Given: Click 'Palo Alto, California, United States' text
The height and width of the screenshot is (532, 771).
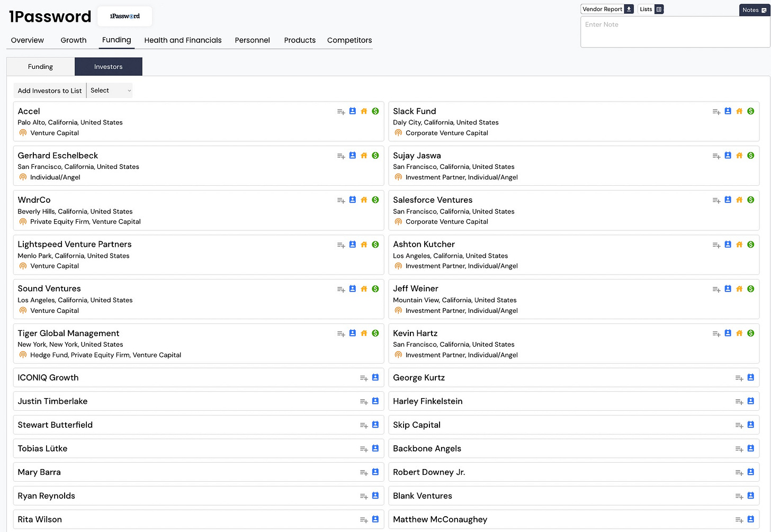Looking at the screenshot, I should [x=70, y=122].
